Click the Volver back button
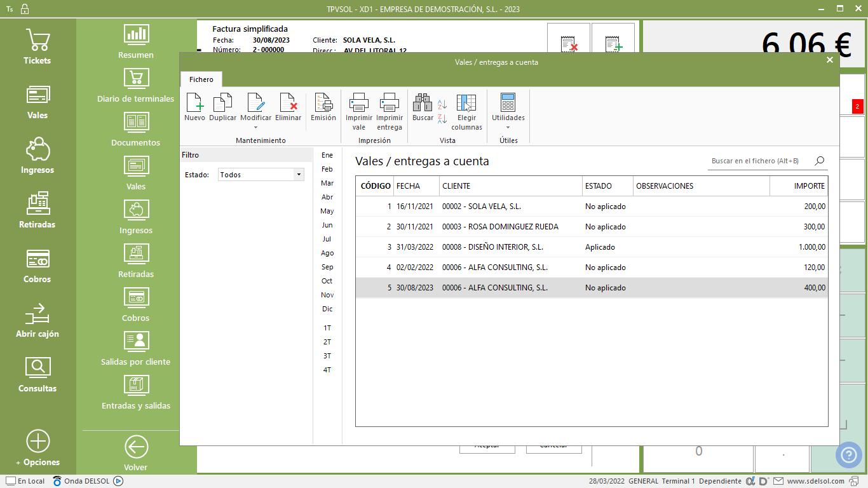 (x=136, y=453)
